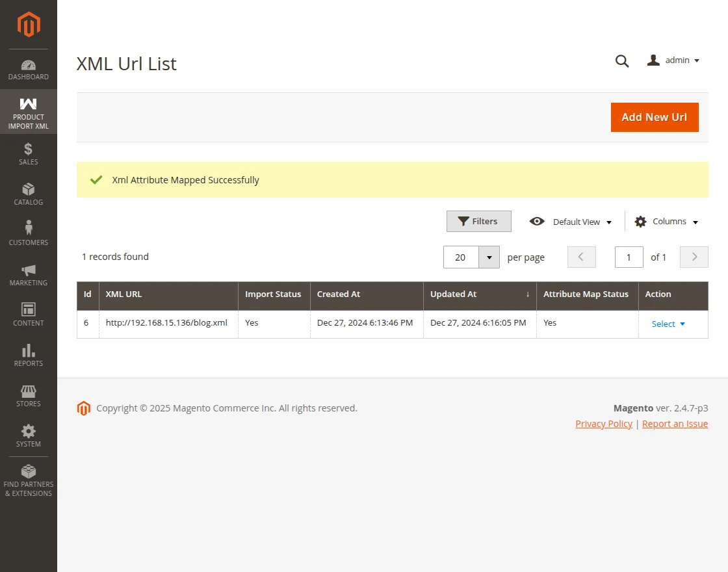Viewport: 728px width, 572px height.
Task: Sort by Import Status column
Action: coord(274,294)
